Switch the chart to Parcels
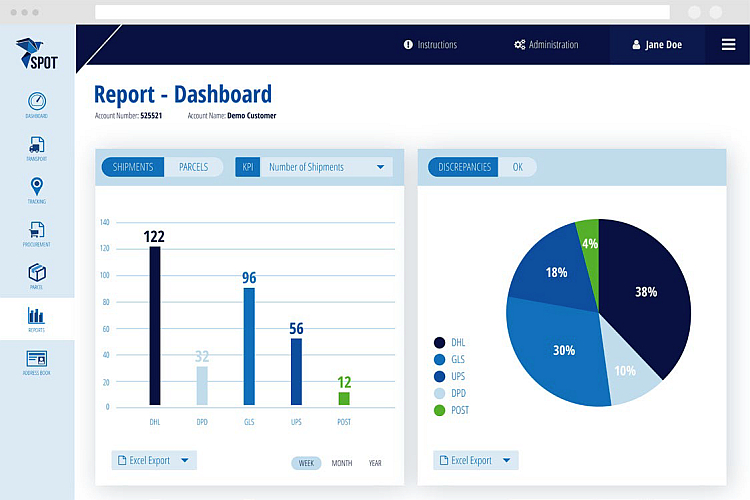The image size is (750, 500). point(193,167)
